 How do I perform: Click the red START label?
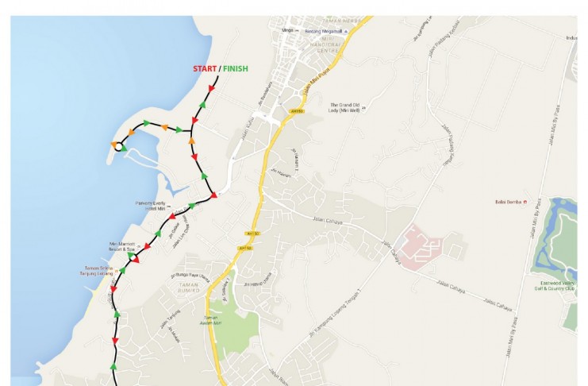coord(205,69)
